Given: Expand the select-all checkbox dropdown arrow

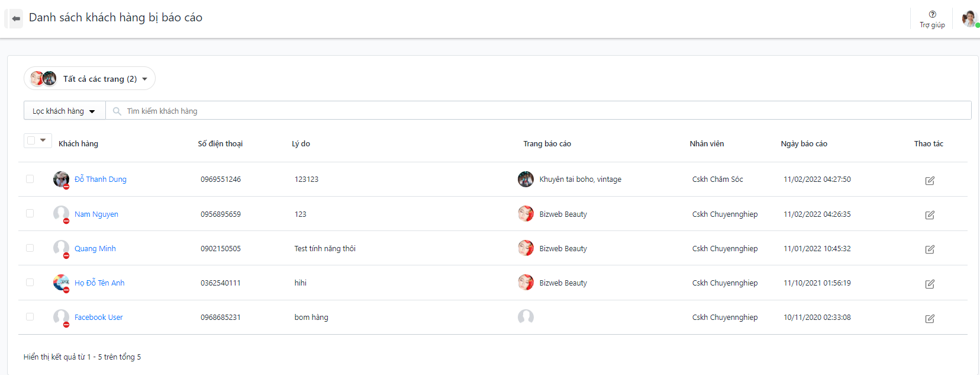Looking at the screenshot, I should tap(43, 140).
